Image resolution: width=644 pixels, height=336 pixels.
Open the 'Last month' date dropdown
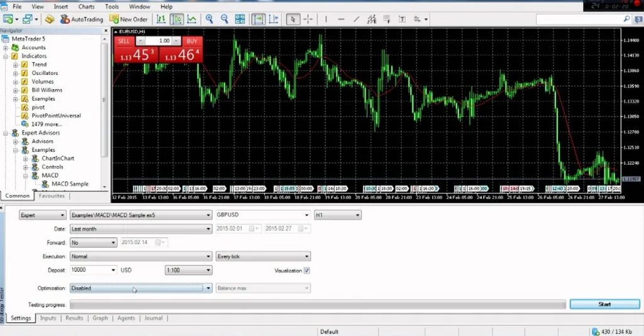point(141,229)
